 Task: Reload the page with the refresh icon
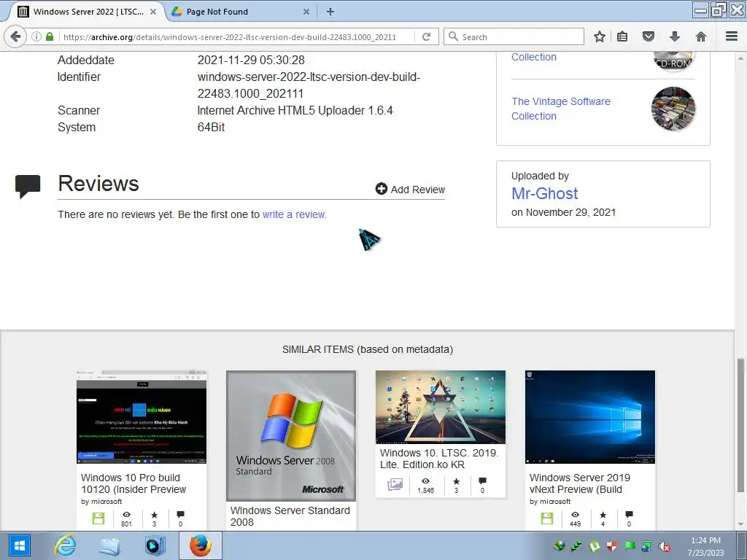426,36
